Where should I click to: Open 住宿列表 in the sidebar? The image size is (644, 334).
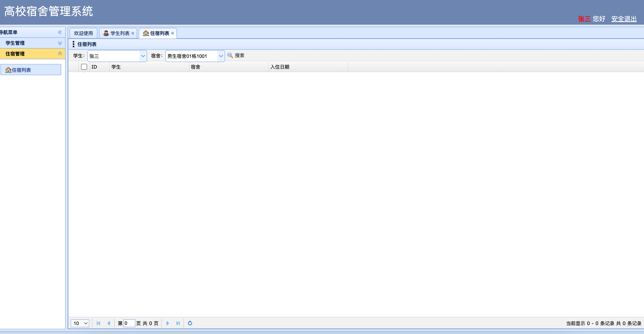tap(21, 70)
